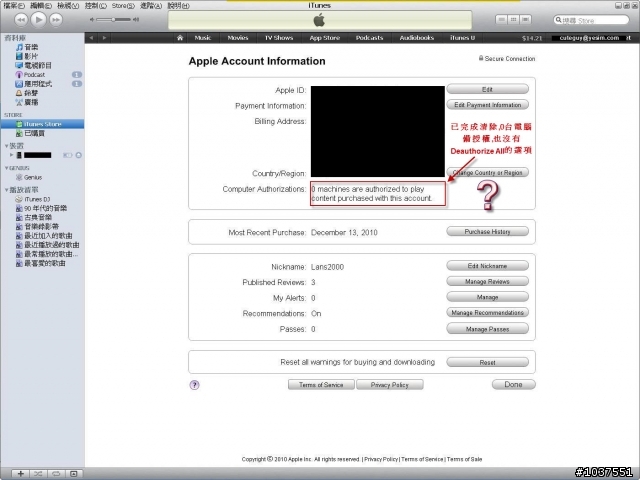Collapse the GENIUS section
The image size is (640, 480).
pyautogui.click(x=7, y=168)
